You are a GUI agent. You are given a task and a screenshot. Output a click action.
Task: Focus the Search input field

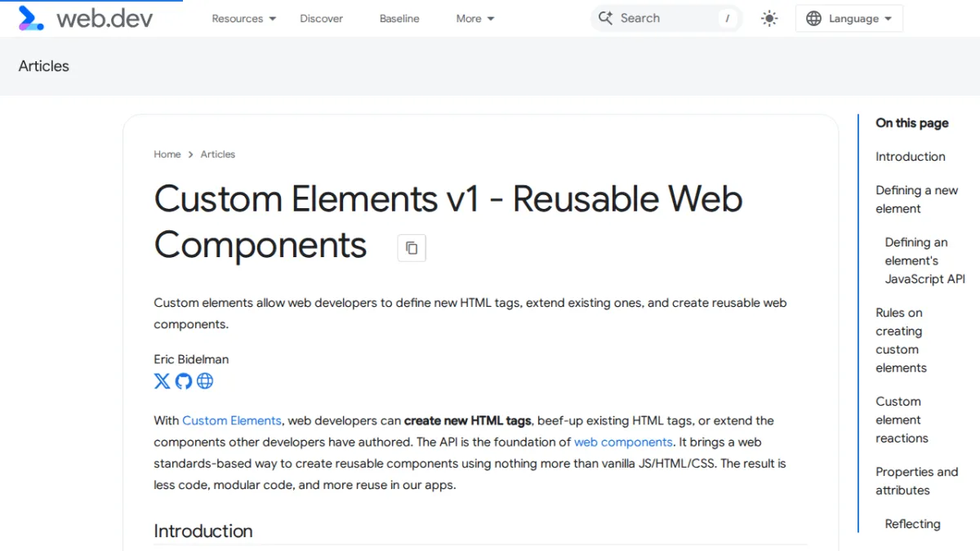point(666,18)
